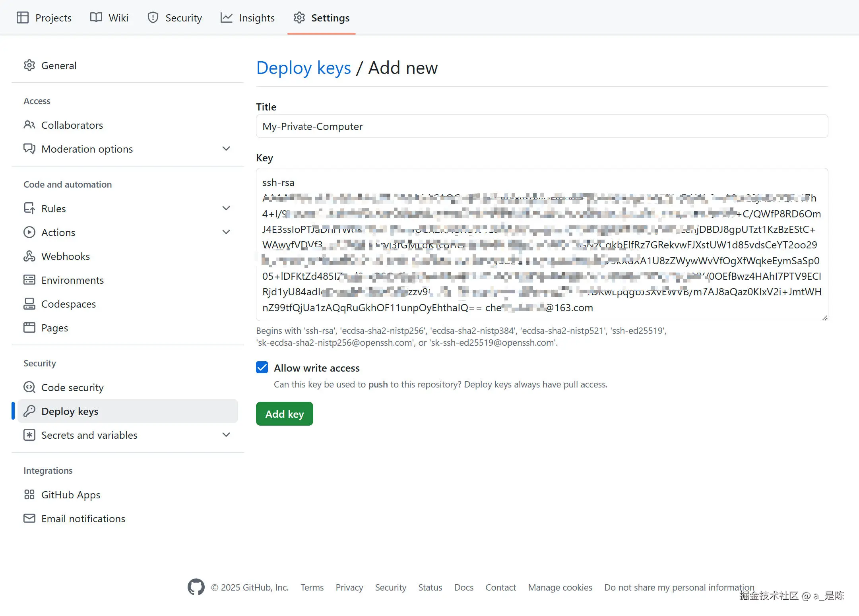
Task: Click the Webhooks icon in sidebar
Action: coord(29,256)
